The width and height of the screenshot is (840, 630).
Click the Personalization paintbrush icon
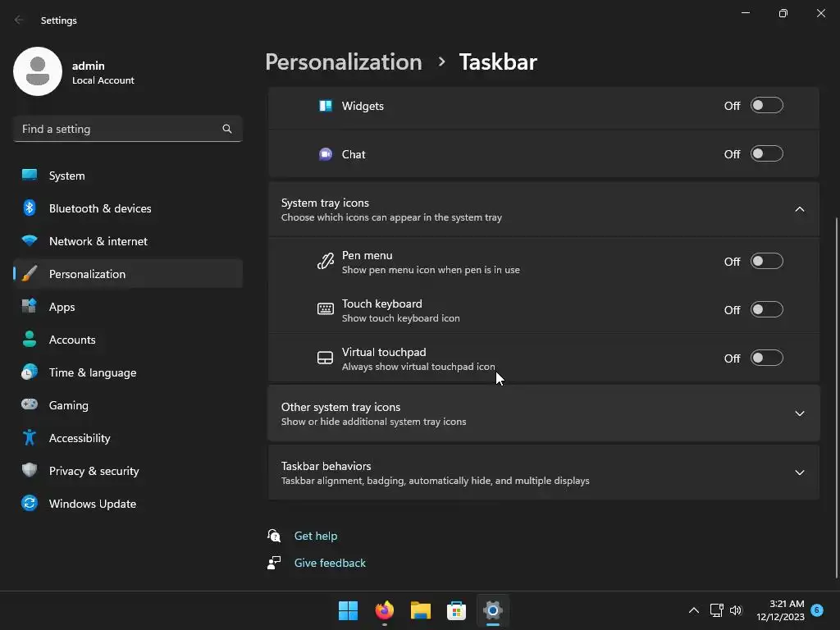click(30, 274)
